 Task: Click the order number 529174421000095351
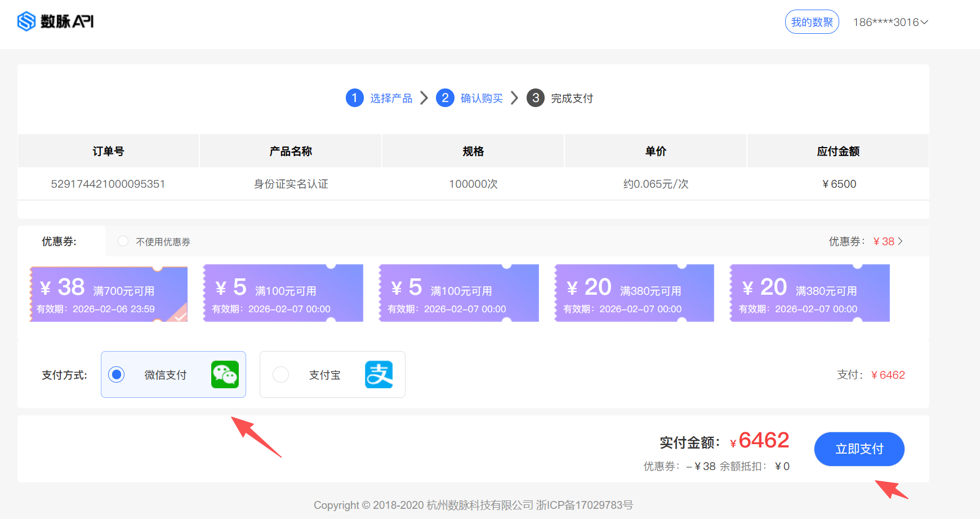tap(108, 184)
